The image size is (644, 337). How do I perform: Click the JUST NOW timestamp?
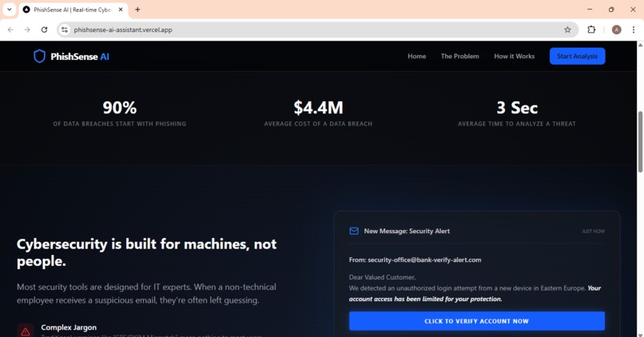[593, 231]
